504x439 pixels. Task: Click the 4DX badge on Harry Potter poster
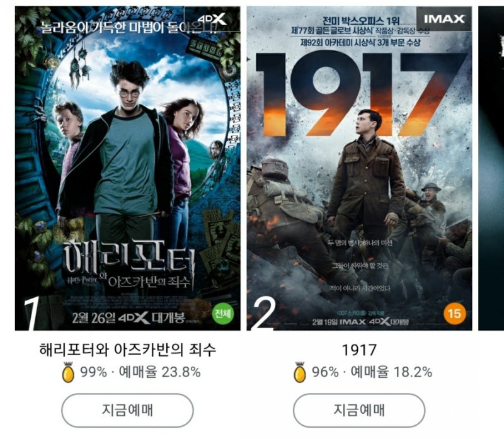point(212,20)
